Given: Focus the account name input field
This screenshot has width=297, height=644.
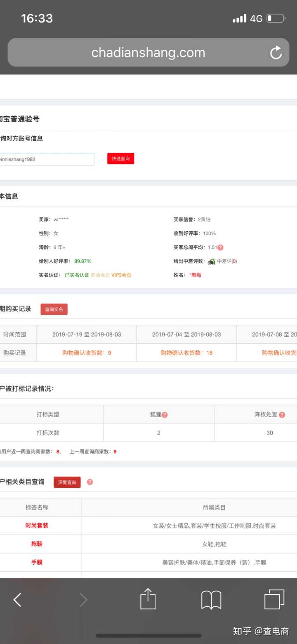Looking at the screenshot, I should (47, 159).
